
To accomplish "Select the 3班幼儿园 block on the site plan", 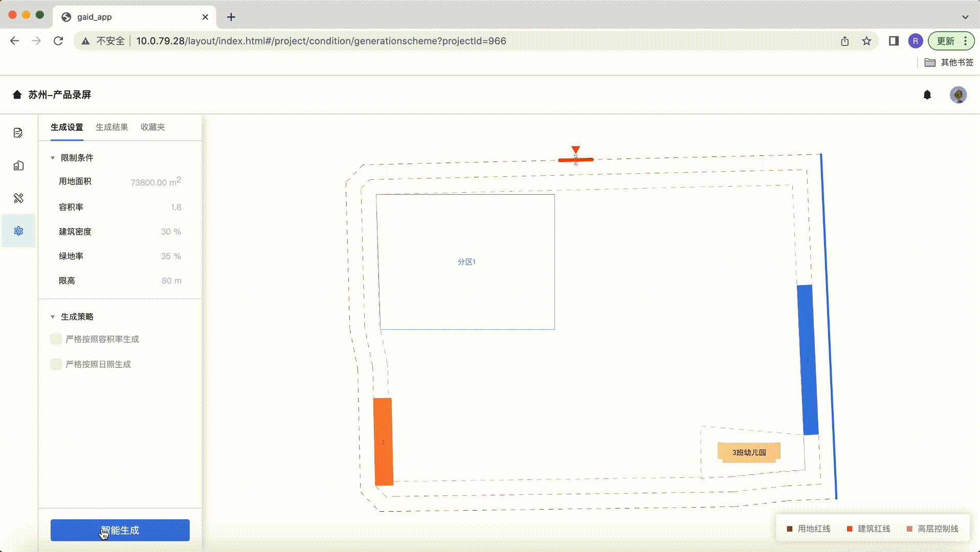I will point(749,452).
